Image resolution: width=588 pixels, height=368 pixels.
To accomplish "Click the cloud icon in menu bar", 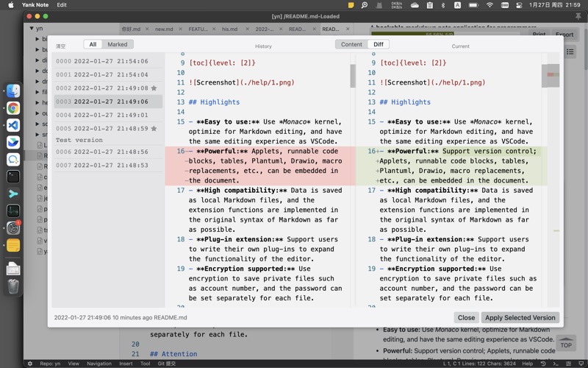I will coord(415,5).
